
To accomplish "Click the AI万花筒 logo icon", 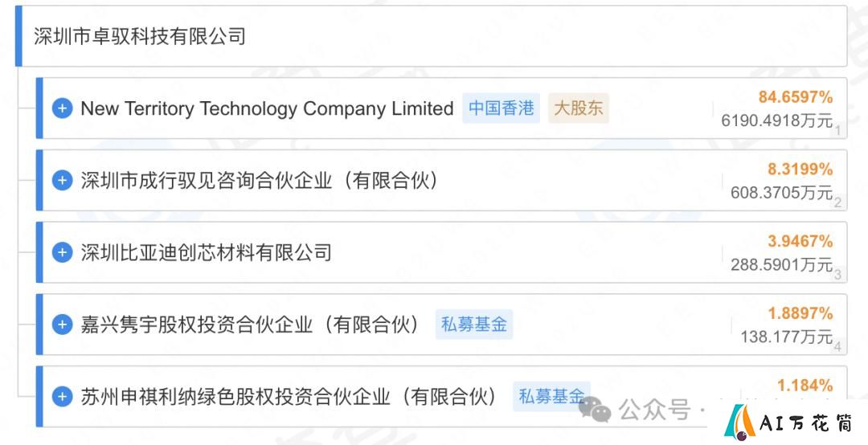I will 739,422.
